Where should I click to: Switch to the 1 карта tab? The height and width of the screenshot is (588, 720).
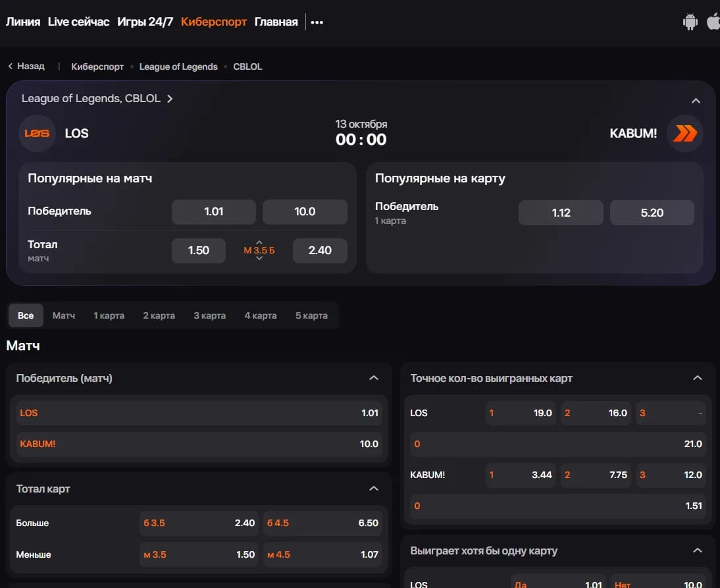coord(109,315)
